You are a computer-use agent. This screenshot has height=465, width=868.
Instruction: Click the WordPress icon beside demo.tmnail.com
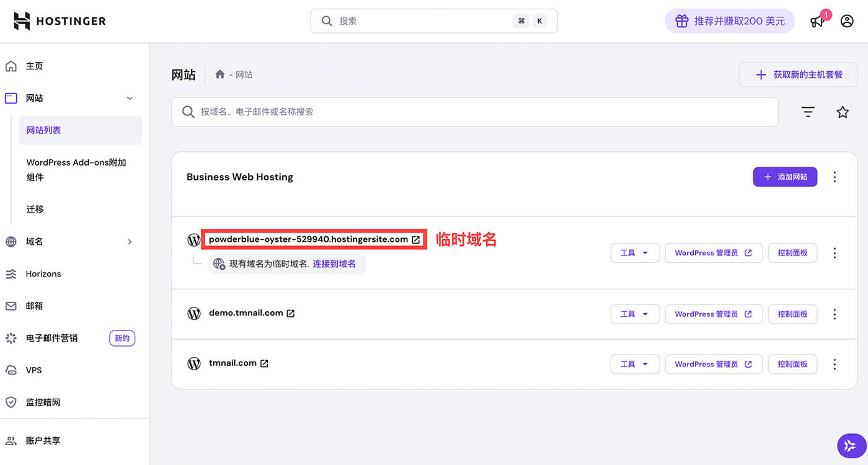[194, 313]
